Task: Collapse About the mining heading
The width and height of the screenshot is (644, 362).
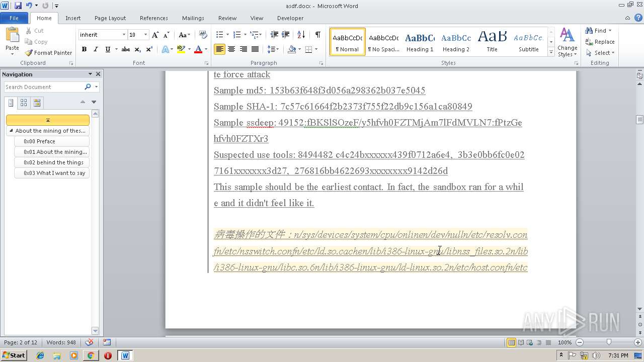Action: click(x=12, y=131)
